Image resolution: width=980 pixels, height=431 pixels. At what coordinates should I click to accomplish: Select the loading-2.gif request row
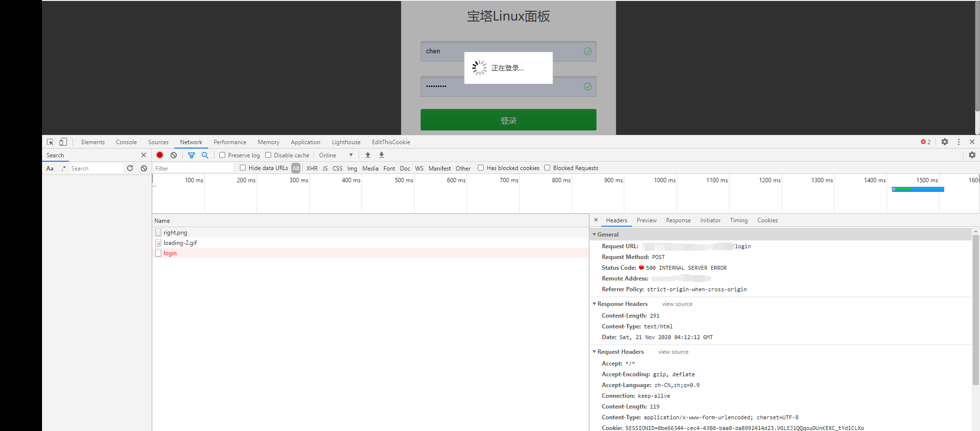pos(370,242)
